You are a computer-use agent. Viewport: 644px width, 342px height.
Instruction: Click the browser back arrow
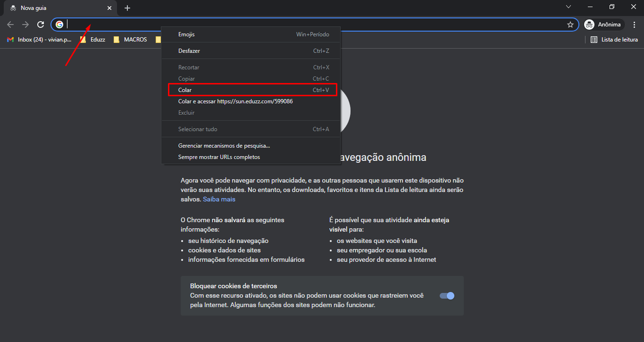pyautogui.click(x=10, y=25)
